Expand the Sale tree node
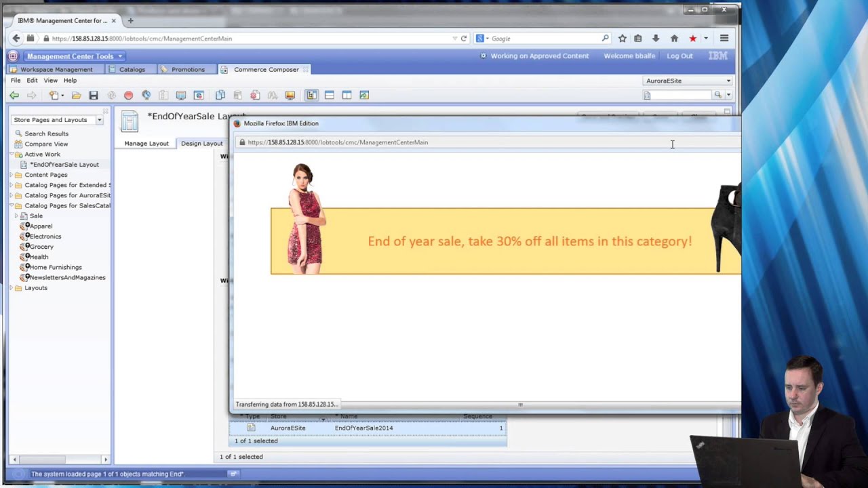 [16, 216]
